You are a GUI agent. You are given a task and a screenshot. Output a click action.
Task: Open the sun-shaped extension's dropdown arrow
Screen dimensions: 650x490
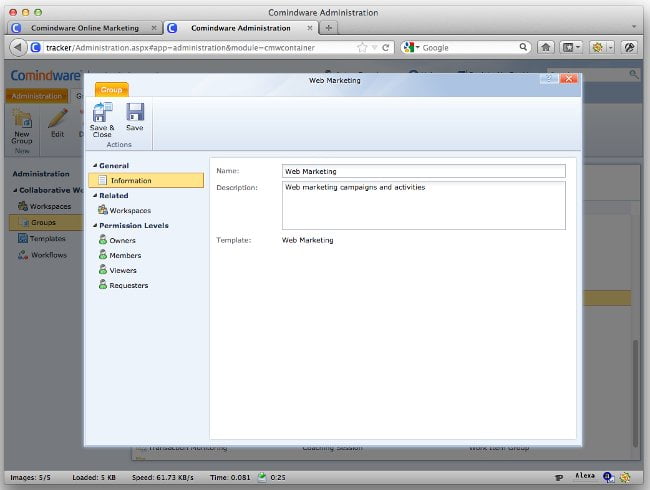point(611,48)
